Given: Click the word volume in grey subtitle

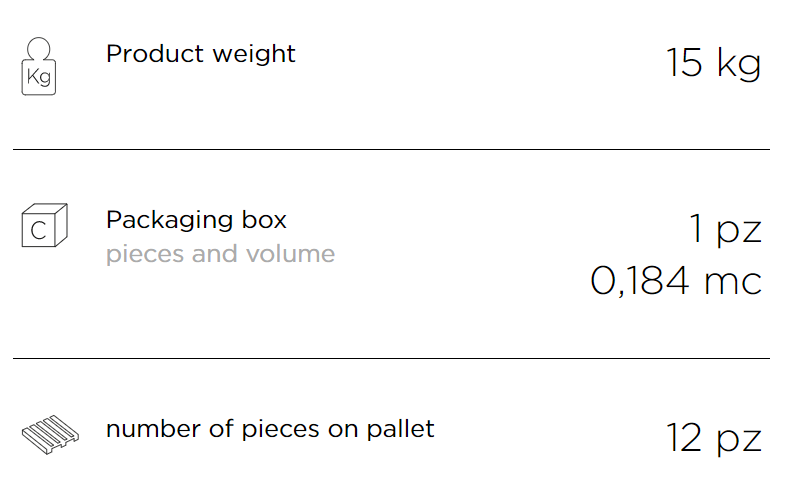Looking at the screenshot, I should tap(290, 254).
